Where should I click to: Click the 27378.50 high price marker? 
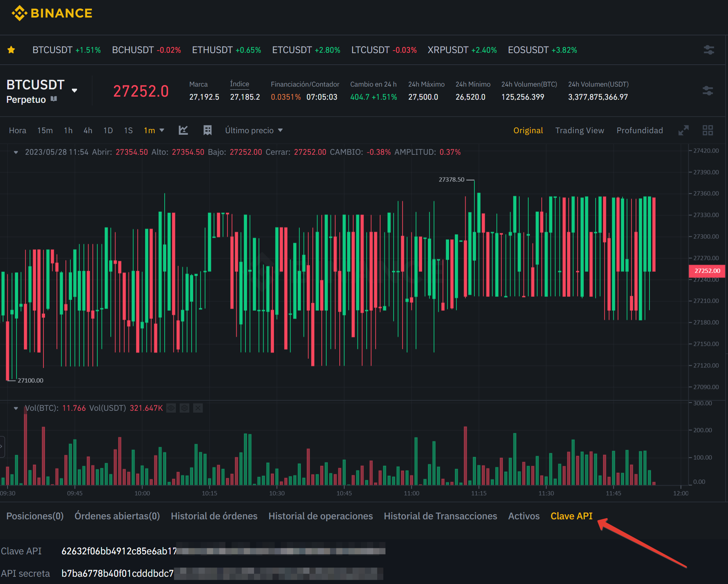[x=451, y=179]
